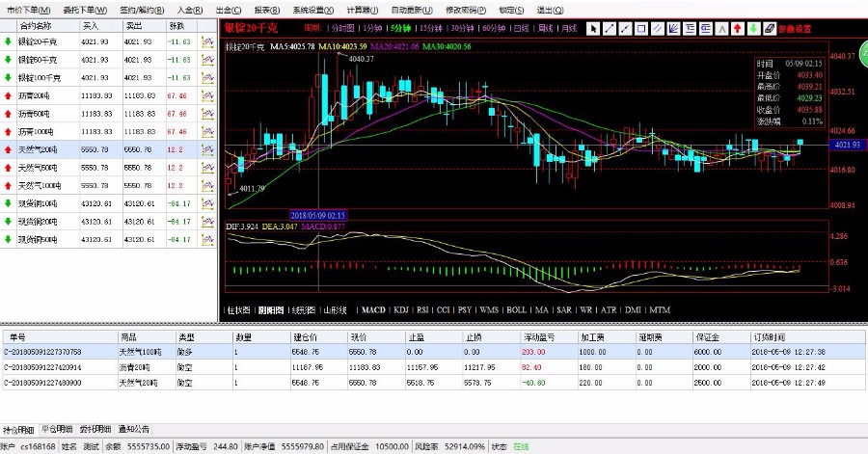Click the 退出(Q) menu item
Image resolution: width=868 pixels, height=454 pixels.
(551, 10)
